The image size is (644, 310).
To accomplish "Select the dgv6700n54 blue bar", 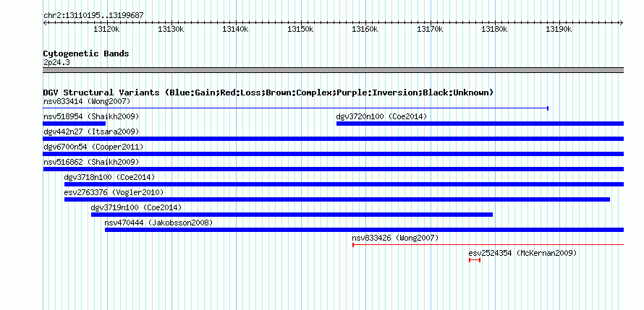I will (x=334, y=154).
